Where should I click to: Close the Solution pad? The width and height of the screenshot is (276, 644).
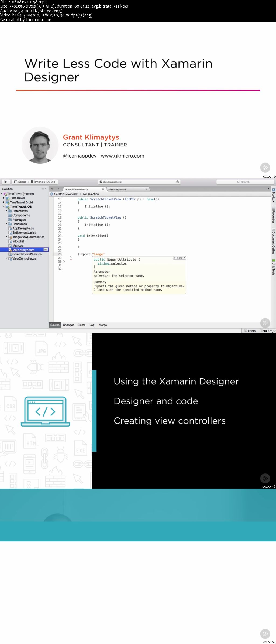(x=46, y=189)
